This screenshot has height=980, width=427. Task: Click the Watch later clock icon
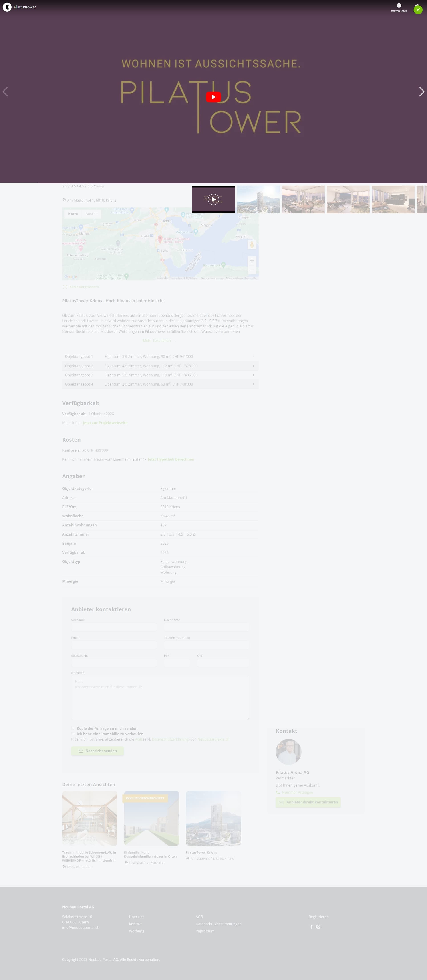[x=399, y=5]
